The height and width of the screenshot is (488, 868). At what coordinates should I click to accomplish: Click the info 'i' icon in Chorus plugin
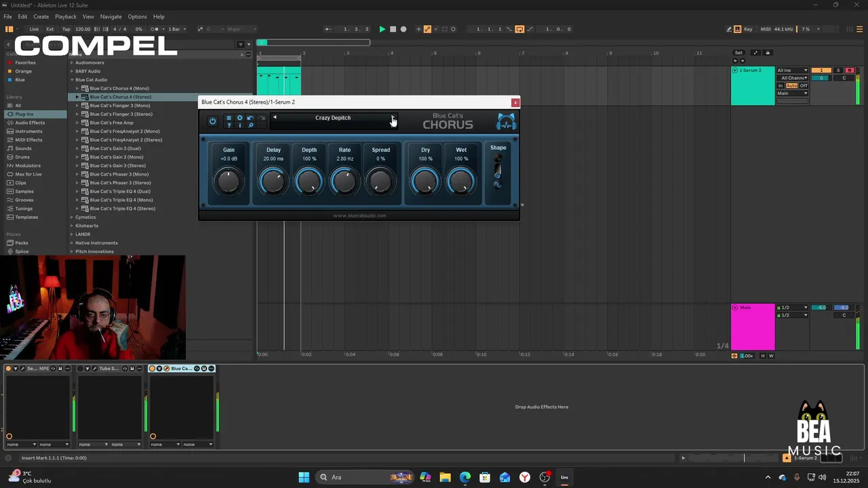[x=239, y=125]
